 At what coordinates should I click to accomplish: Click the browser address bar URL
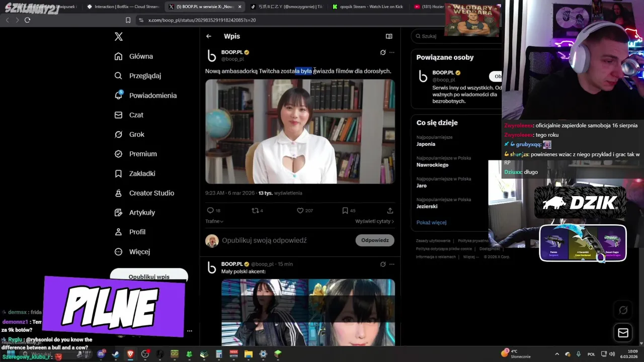point(202,20)
